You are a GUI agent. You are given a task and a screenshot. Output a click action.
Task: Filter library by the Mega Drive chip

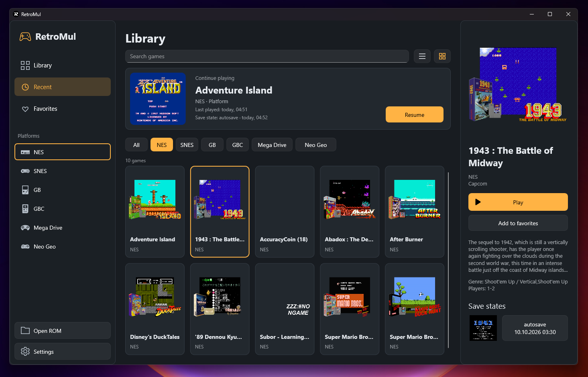tap(272, 145)
